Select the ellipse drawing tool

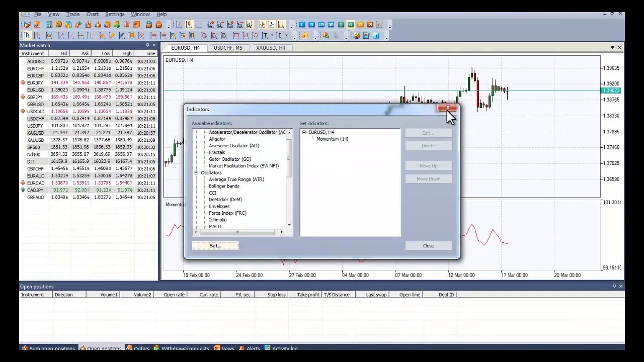coord(256,35)
